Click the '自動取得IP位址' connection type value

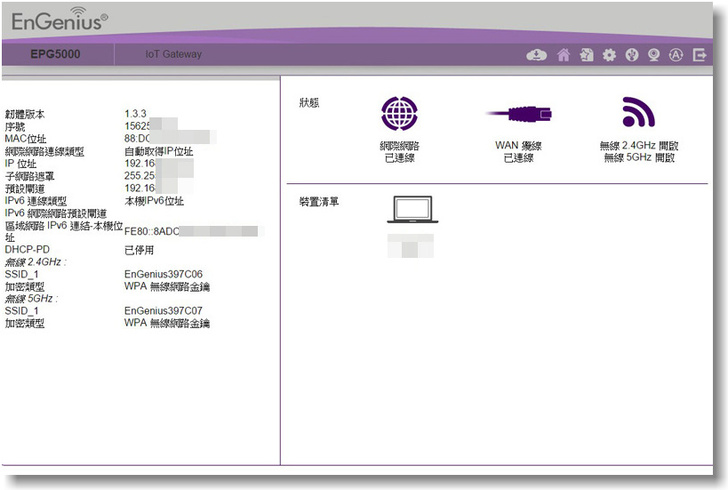coord(159,151)
